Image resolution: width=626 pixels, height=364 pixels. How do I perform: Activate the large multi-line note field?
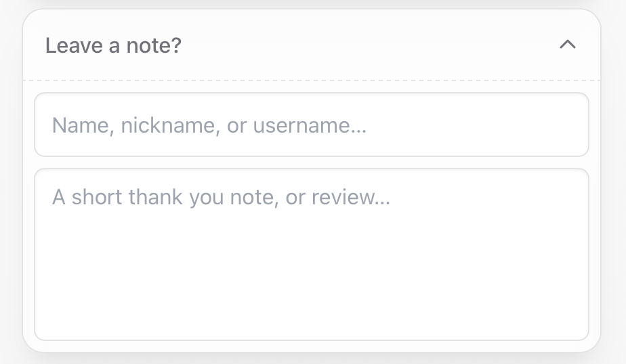[312, 254]
